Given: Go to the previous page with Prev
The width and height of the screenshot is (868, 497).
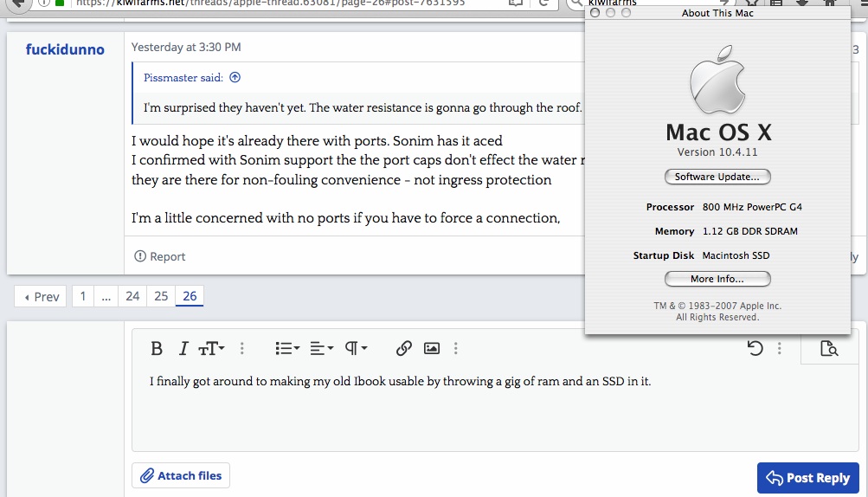Looking at the screenshot, I should [41, 296].
